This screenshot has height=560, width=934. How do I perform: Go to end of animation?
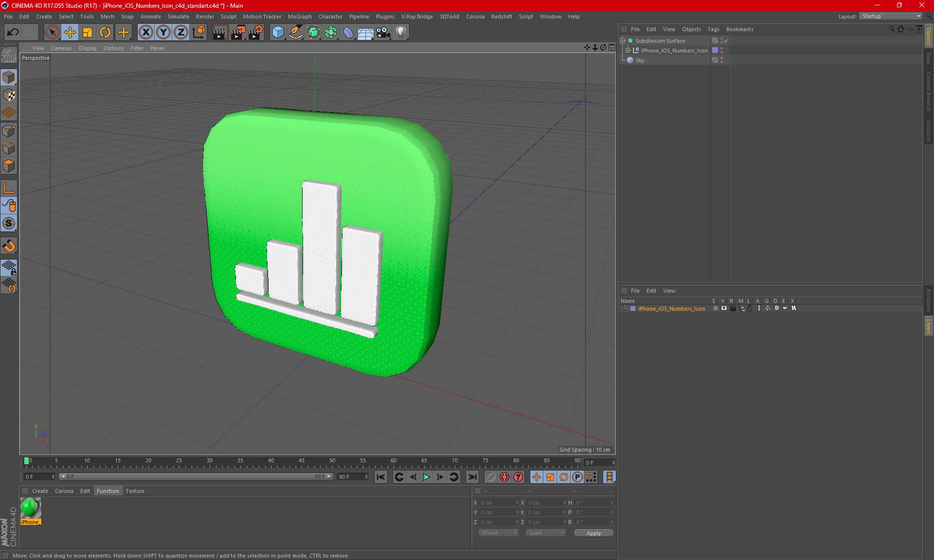pyautogui.click(x=472, y=477)
